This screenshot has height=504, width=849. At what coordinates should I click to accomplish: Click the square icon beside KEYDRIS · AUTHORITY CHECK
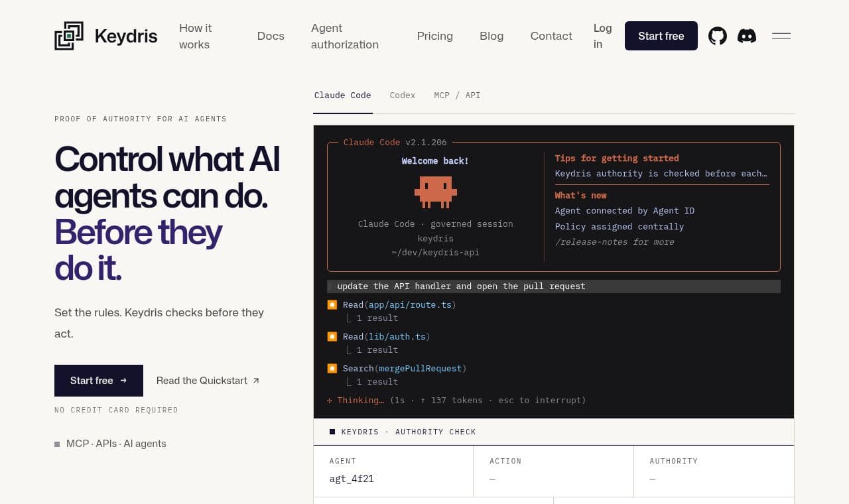(x=332, y=432)
